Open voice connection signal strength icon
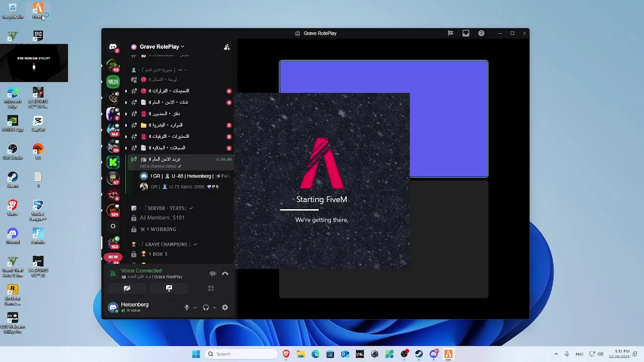Image resolution: width=644 pixels, height=362 pixels. pos(113,274)
